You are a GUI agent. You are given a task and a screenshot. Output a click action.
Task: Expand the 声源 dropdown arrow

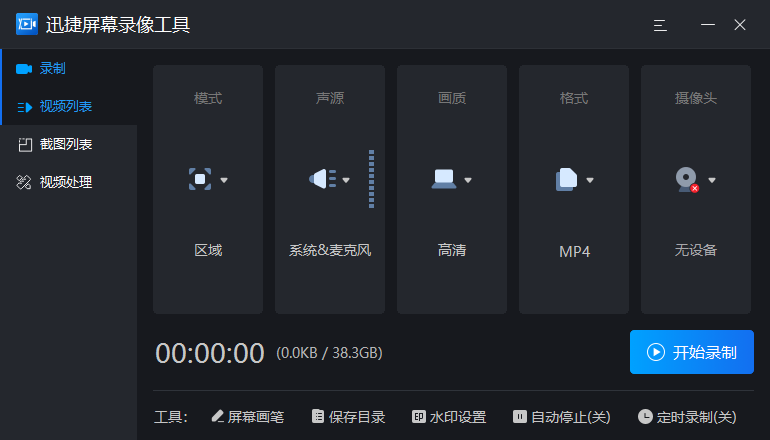346,180
